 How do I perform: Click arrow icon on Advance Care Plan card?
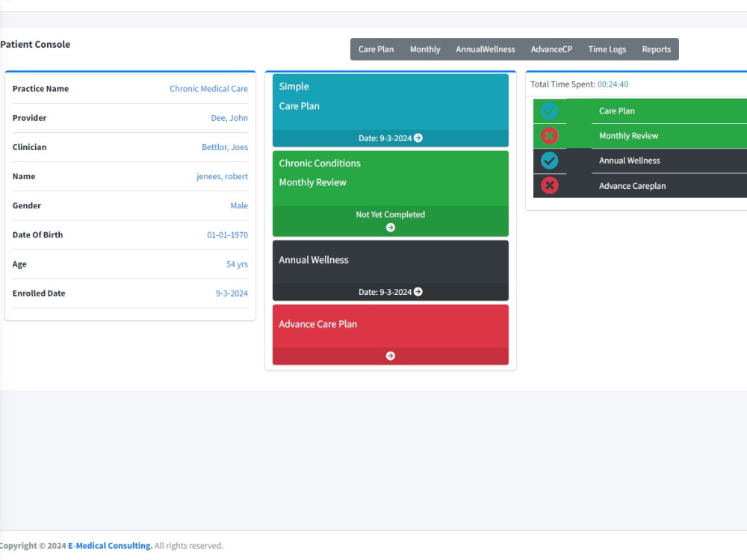click(390, 355)
